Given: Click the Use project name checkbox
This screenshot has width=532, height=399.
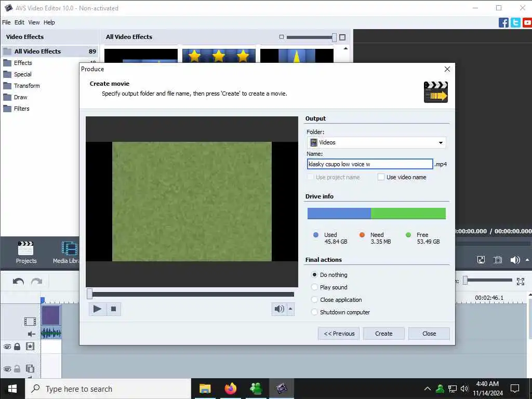Looking at the screenshot, I should tap(310, 177).
